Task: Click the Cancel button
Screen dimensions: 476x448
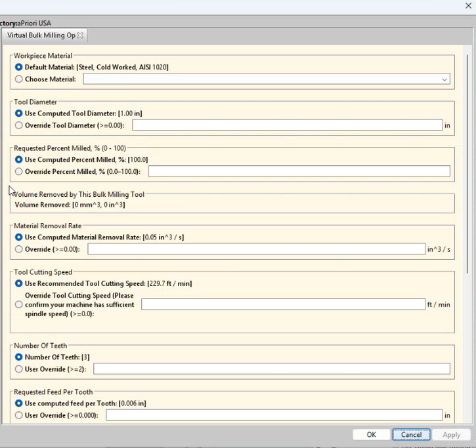Action: point(411,435)
